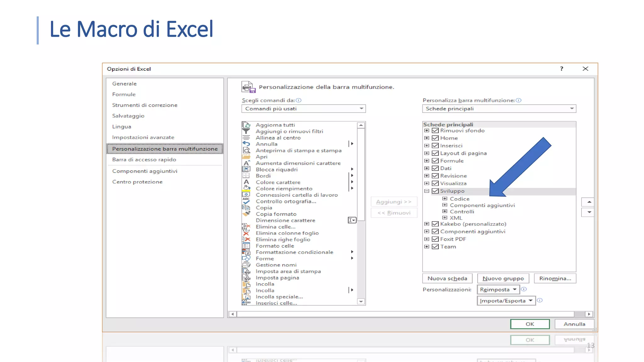Click the Nuova scheda button
The height and width of the screenshot is (362, 644).
(x=447, y=278)
